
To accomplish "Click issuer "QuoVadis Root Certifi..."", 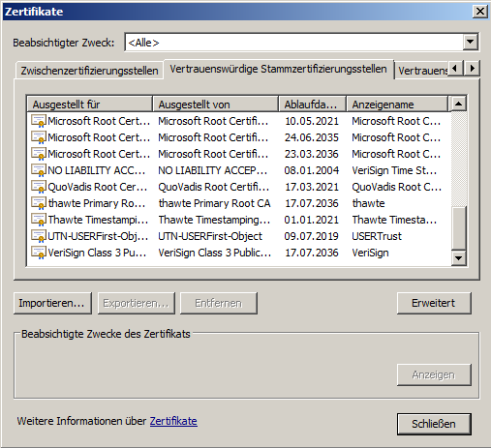I will [x=214, y=187].
